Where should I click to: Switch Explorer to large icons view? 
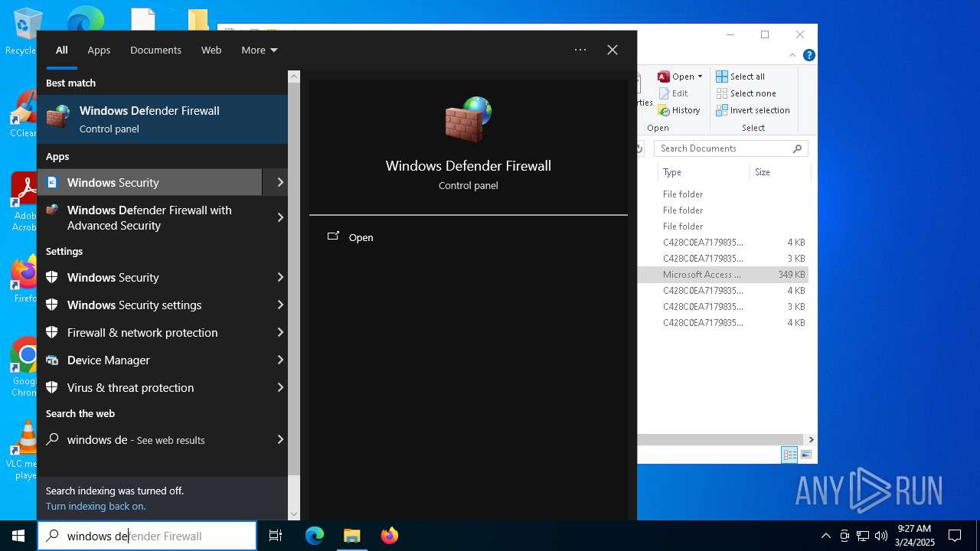tap(805, 455)
